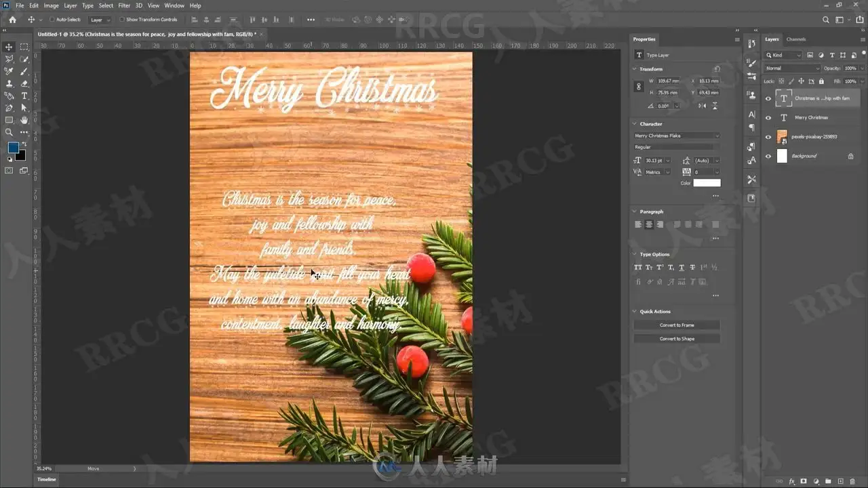Image resolution: width=868 pixels, height=488 pixels.
Task: Click the width field showing 109.67 mm
Action: [669, 81]
